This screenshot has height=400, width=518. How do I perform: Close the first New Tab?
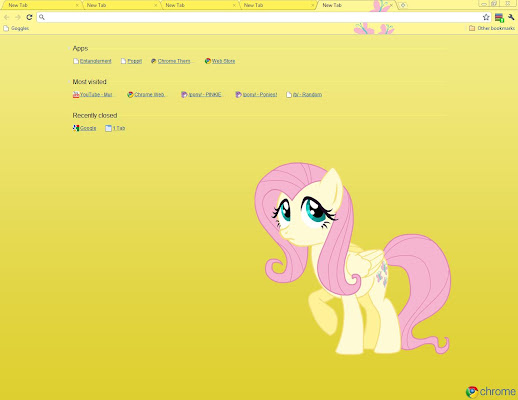click(x=77, y=5)
